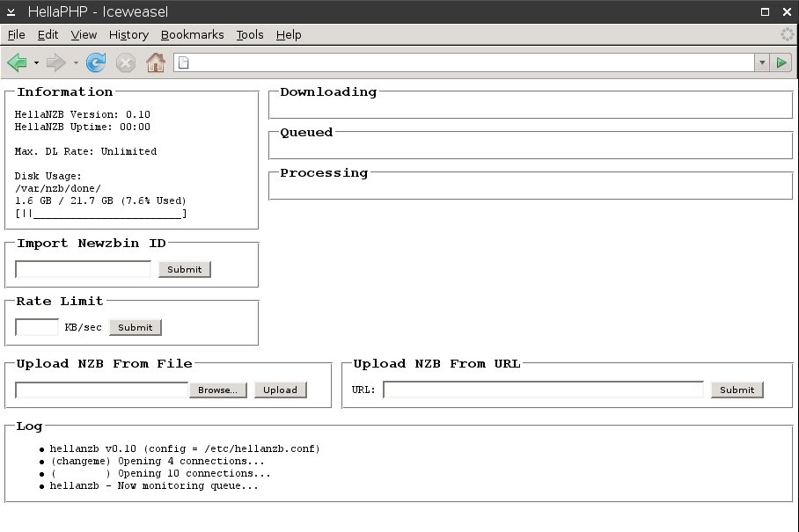This screenshot has height=532, width=799.
Task: Submit the Upload NZB From URL form
Action: [737, 390]
